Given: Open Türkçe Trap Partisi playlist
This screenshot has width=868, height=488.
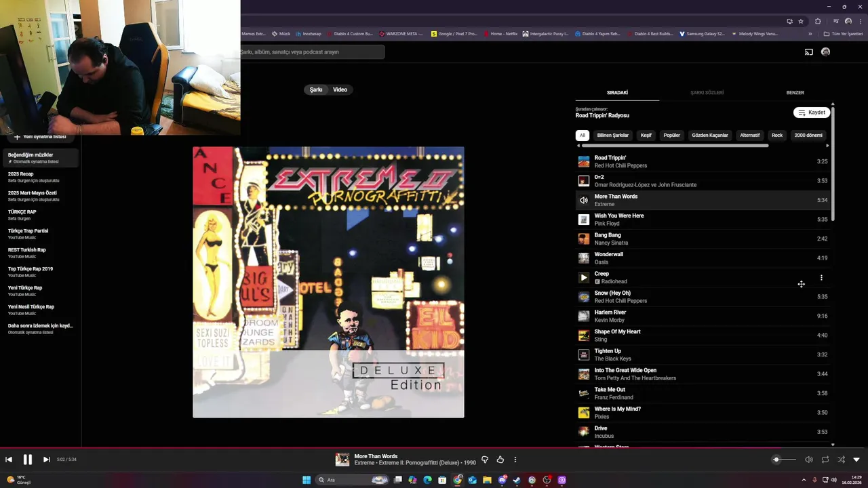Looking at the screenshot, I should pyautogui.click(x=39, y=234).
